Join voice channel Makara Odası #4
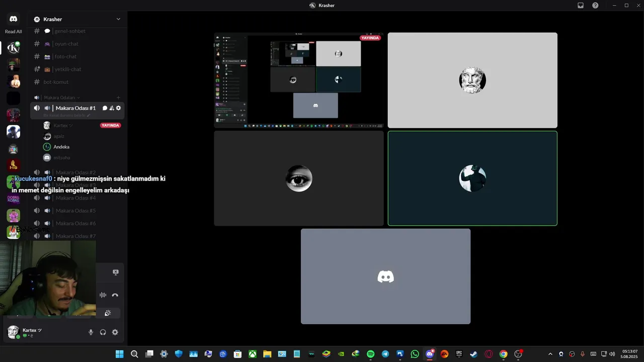Viewport: 644px width, 362px height. [x=76, y=198]
